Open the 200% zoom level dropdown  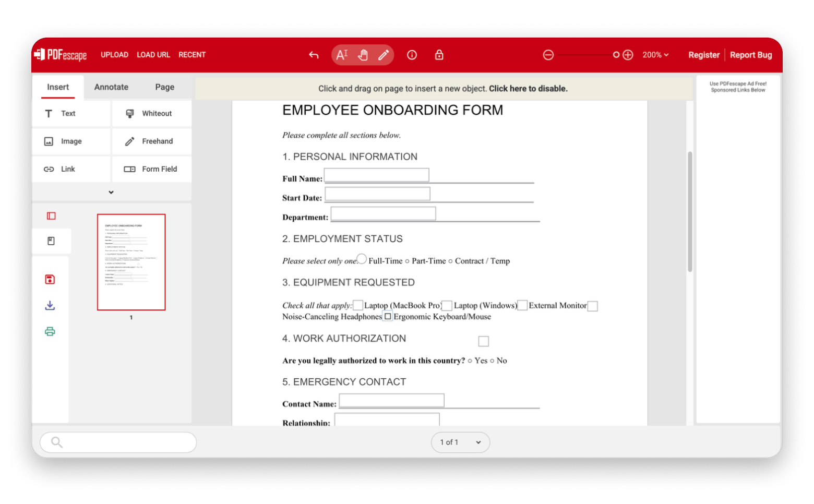click(x=655, y=55)
